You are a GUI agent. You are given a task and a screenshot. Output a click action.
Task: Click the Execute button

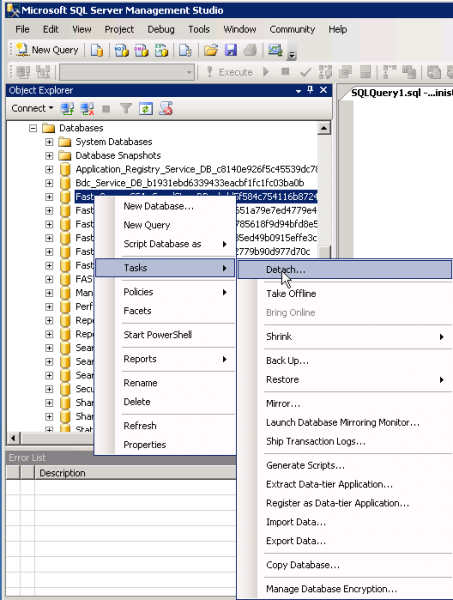point(229,72)
